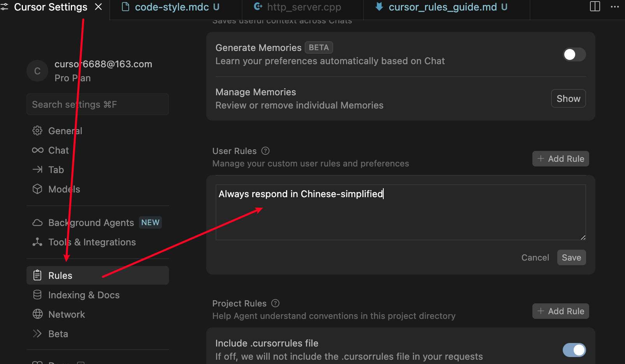625x364 pixels.
Task: Select Rules in the sidebar
Action: (x=97, y=275)
